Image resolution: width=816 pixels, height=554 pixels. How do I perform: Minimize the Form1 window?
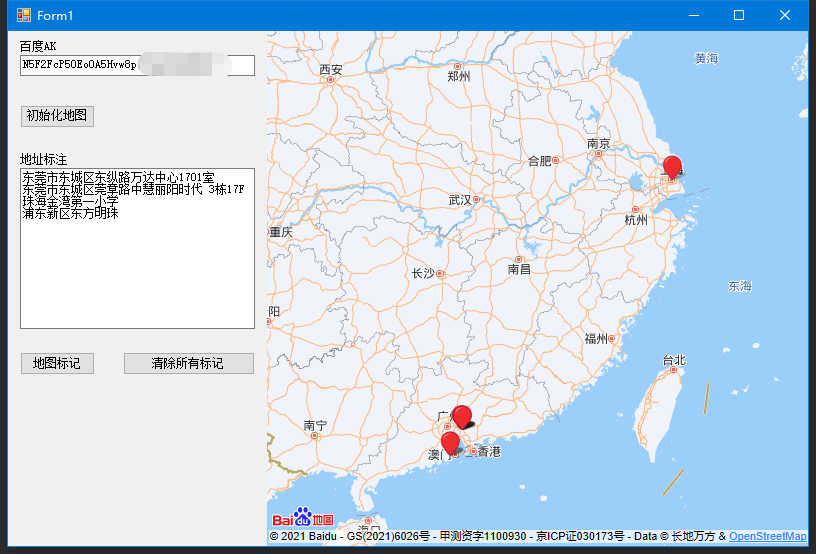(x=694, y=15)
